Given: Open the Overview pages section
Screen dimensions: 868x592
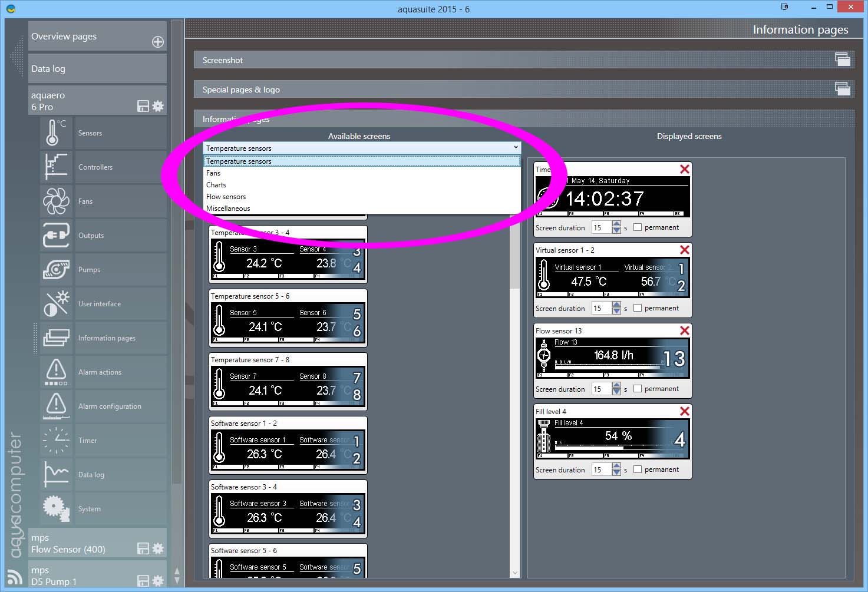Looking at the screenshot, I should pyautogui.click(x=97, y=37).
